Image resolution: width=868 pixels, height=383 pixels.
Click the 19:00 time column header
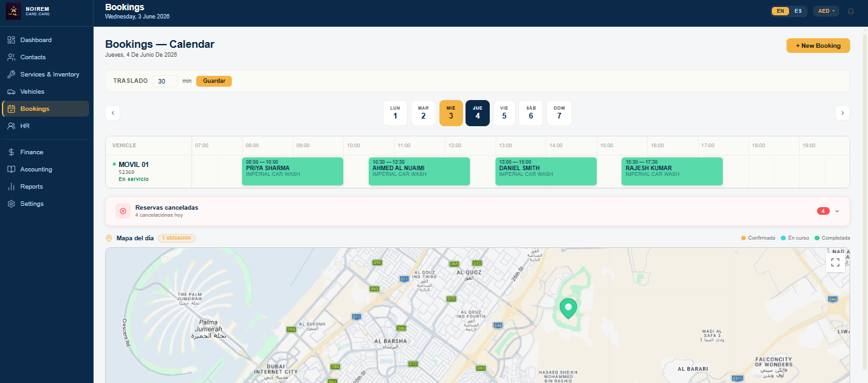809,146
